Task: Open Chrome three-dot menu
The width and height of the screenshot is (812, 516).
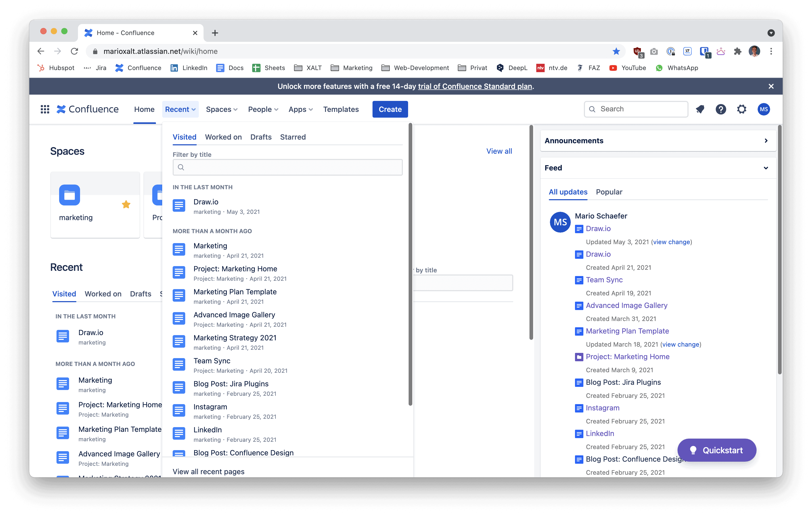Action: click(771, 51)
